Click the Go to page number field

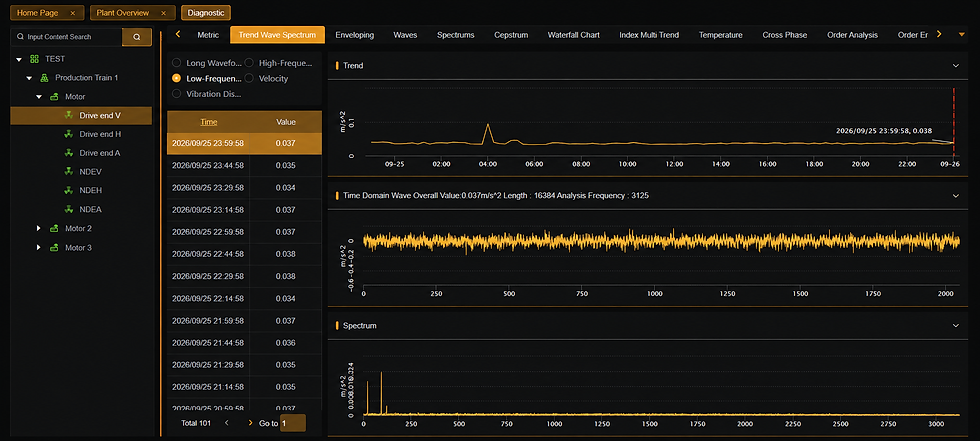(x=292, y=423)
